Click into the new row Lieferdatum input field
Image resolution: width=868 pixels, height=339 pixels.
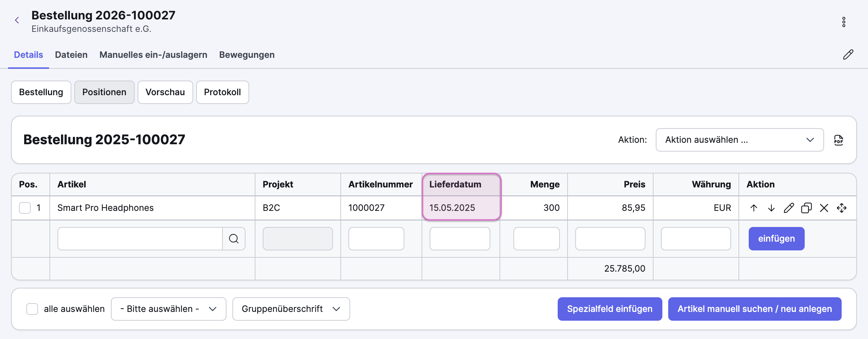[460, 239]
